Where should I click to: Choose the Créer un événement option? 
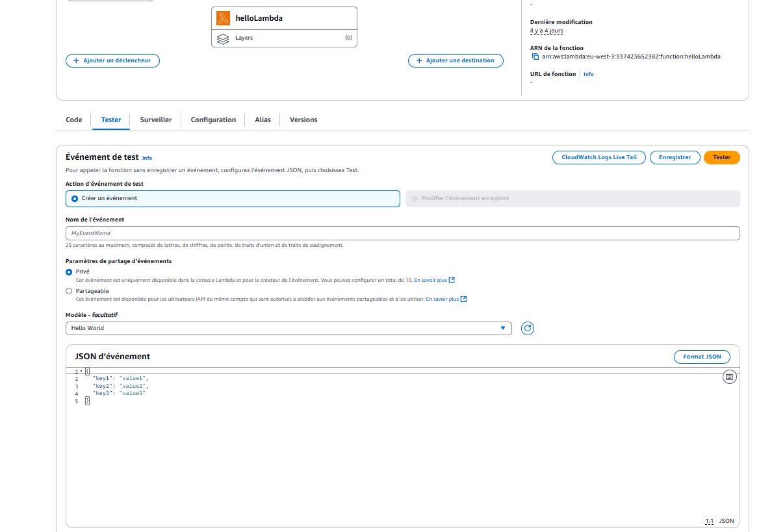75,199
